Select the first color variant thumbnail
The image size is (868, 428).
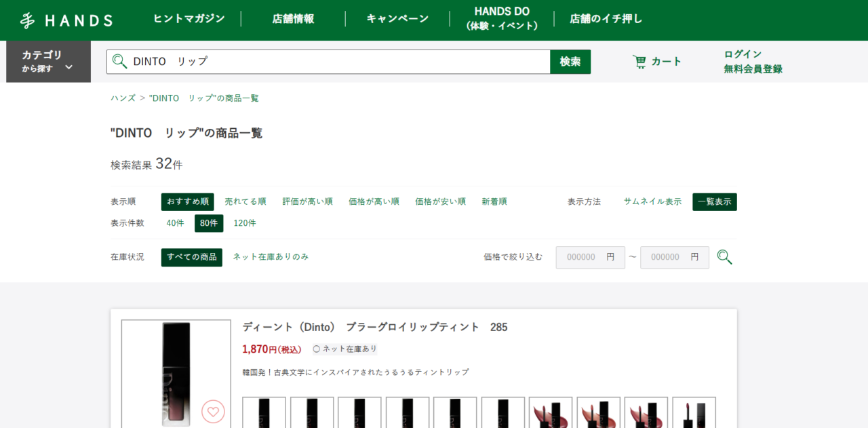264,412
